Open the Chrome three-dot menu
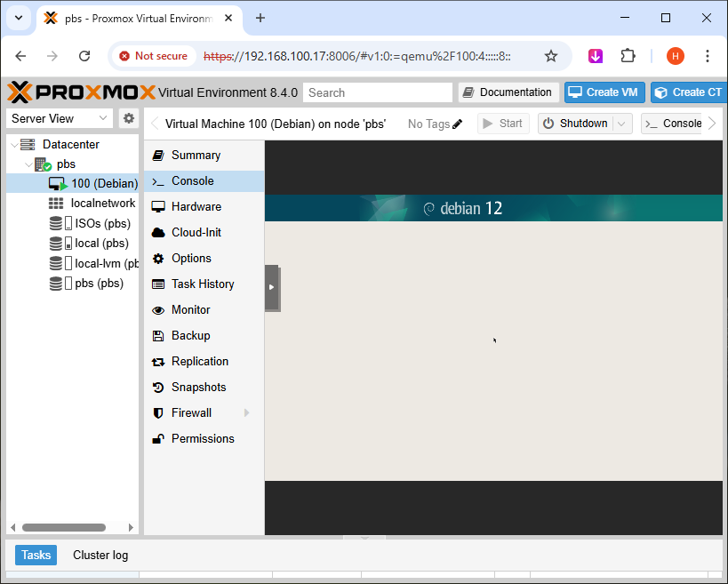Screen dimensions: 728x584 point(707,56)
